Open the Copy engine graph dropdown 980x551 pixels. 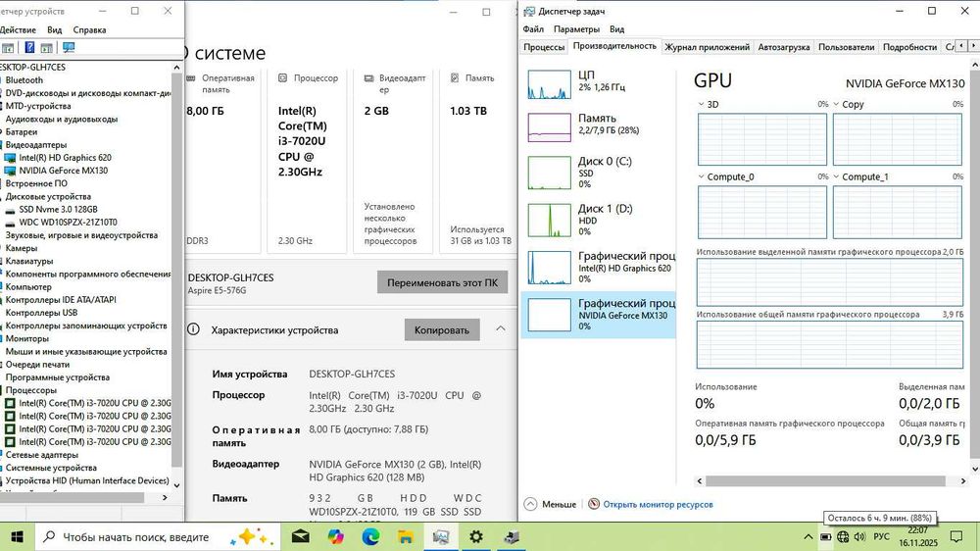(836, 105)
